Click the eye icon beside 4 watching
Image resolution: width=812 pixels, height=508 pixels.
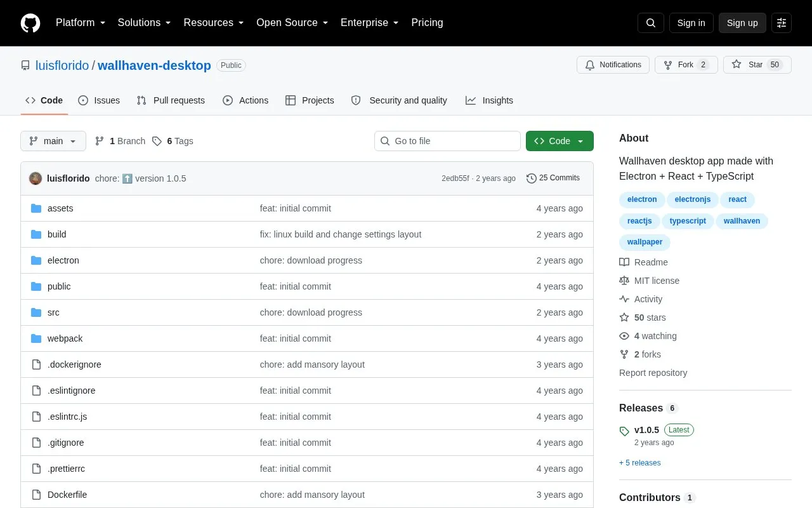(x=624, y=336)
